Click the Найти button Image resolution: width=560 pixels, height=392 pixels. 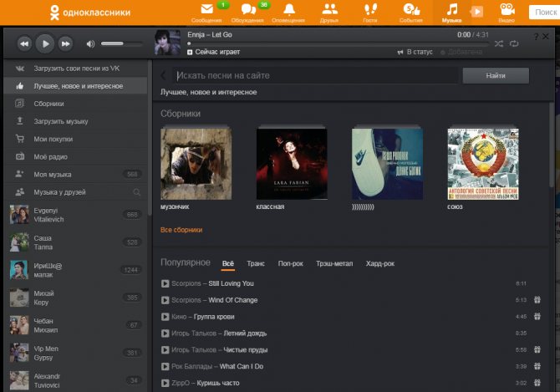pos(496,75)
